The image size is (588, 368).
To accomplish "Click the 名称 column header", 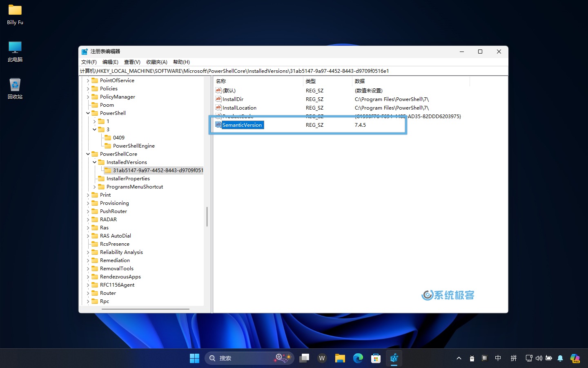I will pyautogui.click(x=258, y=81).
